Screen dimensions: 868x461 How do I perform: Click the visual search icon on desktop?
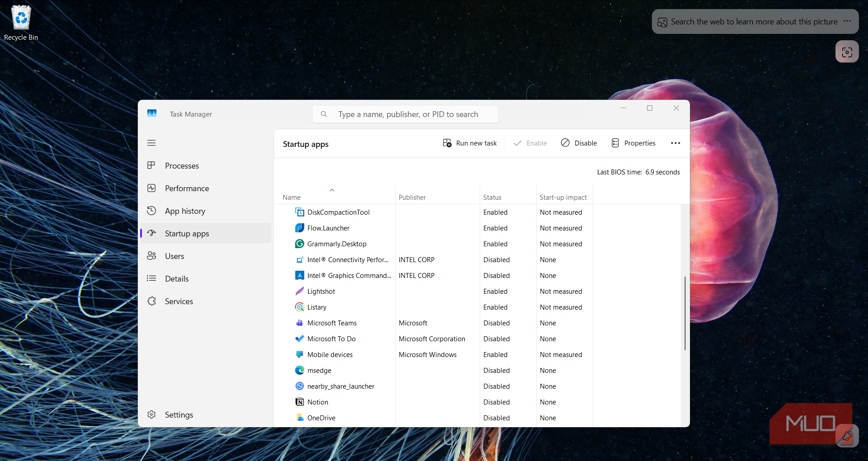[x=847, y=52]
